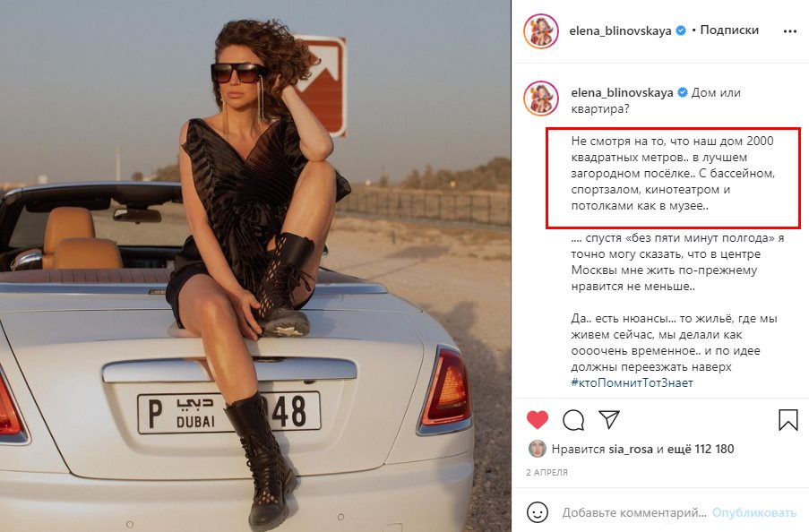Click the sia_rosa small avatar
Screen dimensions: 809x532
[x=538, y=449]
